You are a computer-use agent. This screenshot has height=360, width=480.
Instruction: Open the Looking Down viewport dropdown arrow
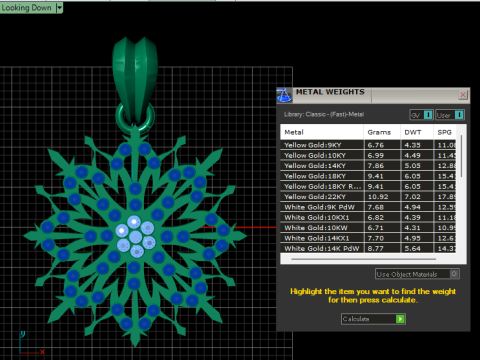pyautogui.click(x=59, y=8)
